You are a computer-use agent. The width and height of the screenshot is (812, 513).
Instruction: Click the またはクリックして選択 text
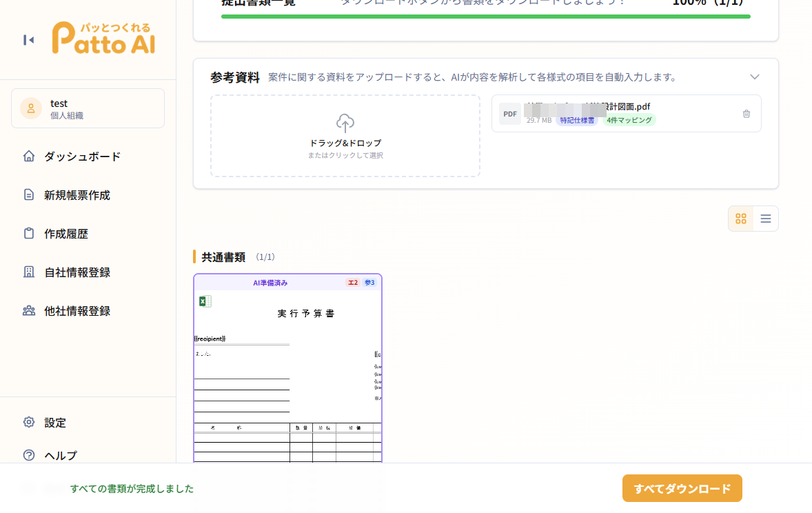point(345,155)
